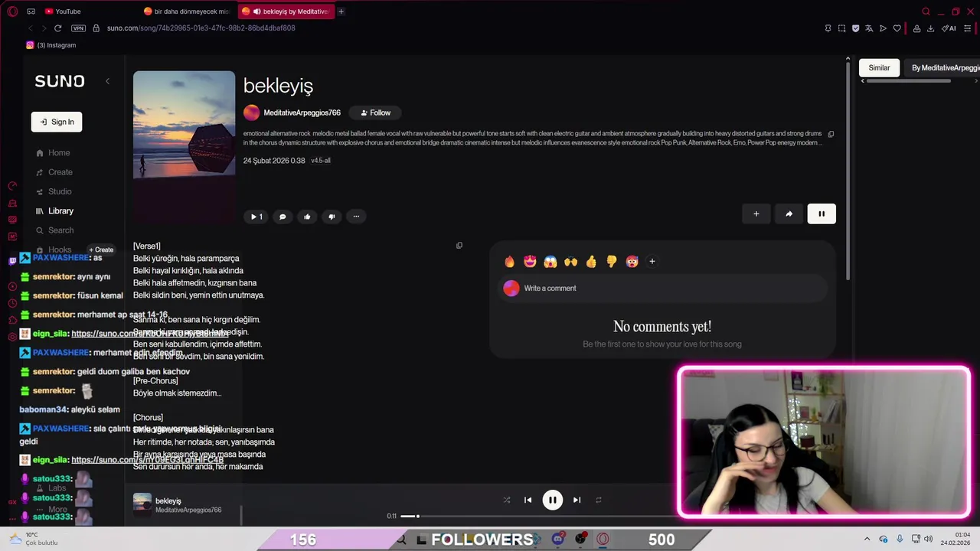
Task: Open browser tab search magnifier
Action: 926,11
